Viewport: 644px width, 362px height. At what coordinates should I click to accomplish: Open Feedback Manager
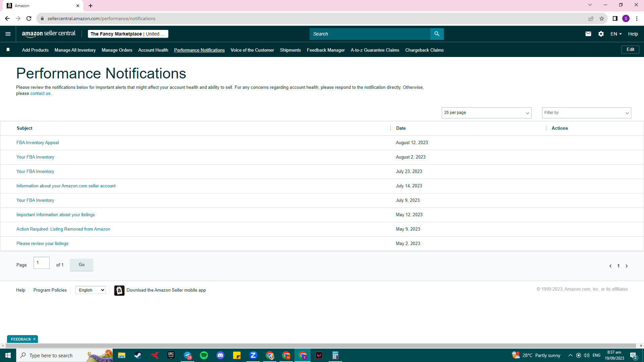click(x=326, y=50)
